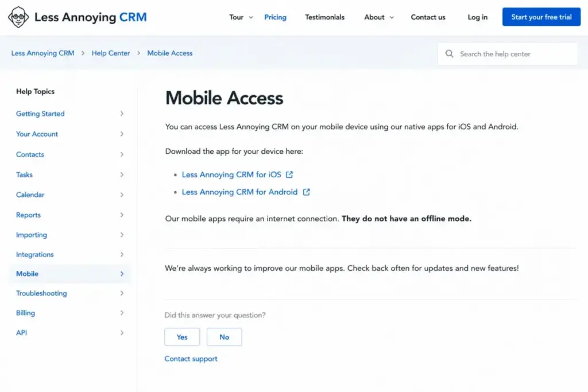Click Less Annoying CRM breadcrumb link
588x392 pixels.
(x=42, y=53)
